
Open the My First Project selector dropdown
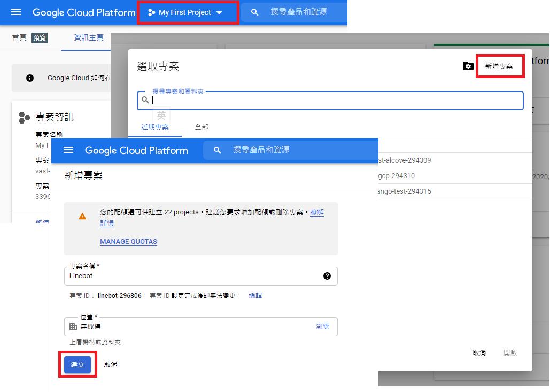coord(185,13)
